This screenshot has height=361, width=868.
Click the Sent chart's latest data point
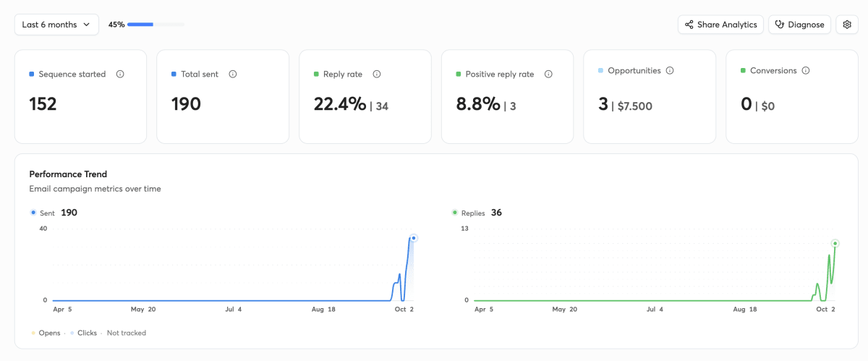coord(414,238)
